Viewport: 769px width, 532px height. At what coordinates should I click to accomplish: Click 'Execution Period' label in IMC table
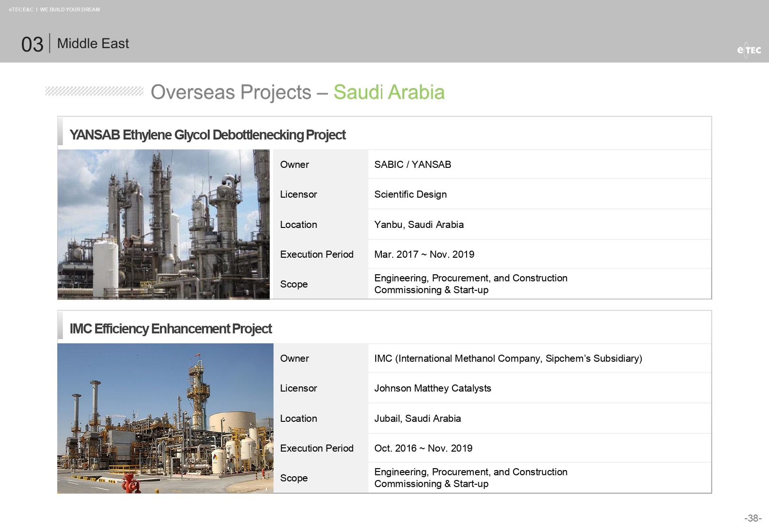click(317, 448)
